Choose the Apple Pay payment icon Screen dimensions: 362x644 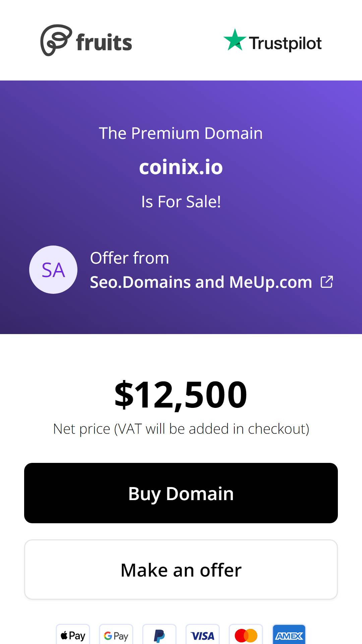tap(73, 635)
